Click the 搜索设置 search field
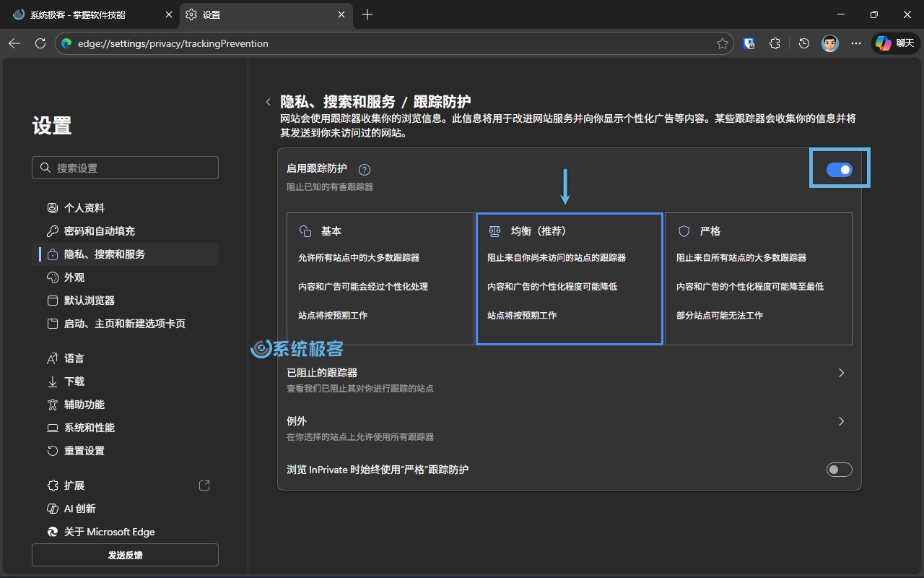 125,167
